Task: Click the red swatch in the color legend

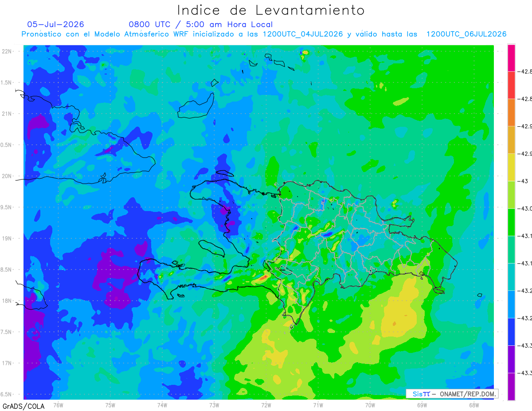Action: coord(511,85)
